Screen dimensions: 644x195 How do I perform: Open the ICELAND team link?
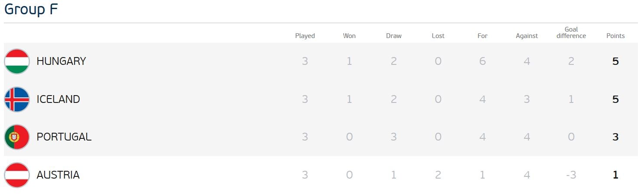click(x=58, y=99)
